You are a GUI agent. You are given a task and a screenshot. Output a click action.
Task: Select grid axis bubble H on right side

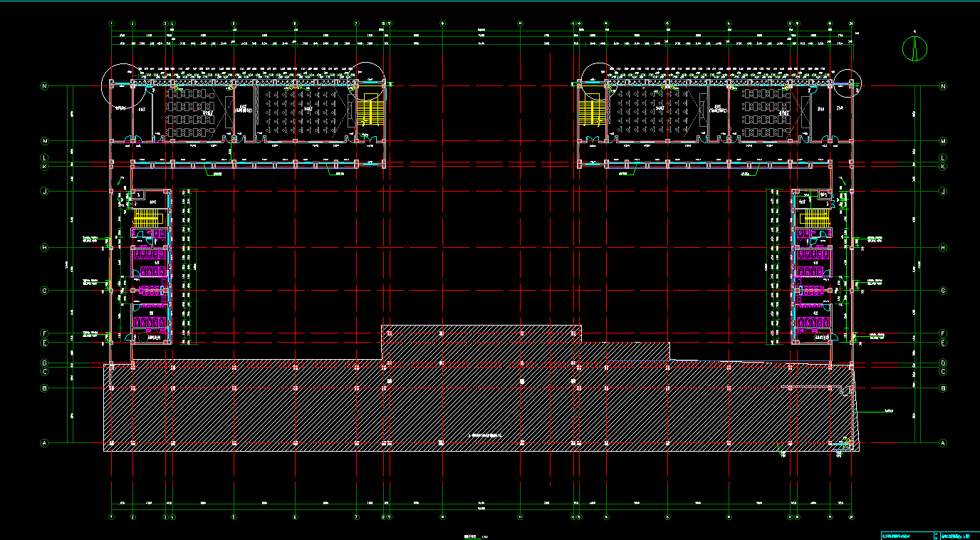pos(944,248)
